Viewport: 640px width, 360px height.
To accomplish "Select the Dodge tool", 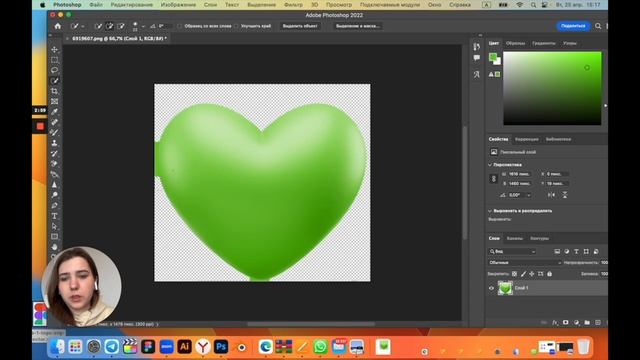I will tap(54, 195).
